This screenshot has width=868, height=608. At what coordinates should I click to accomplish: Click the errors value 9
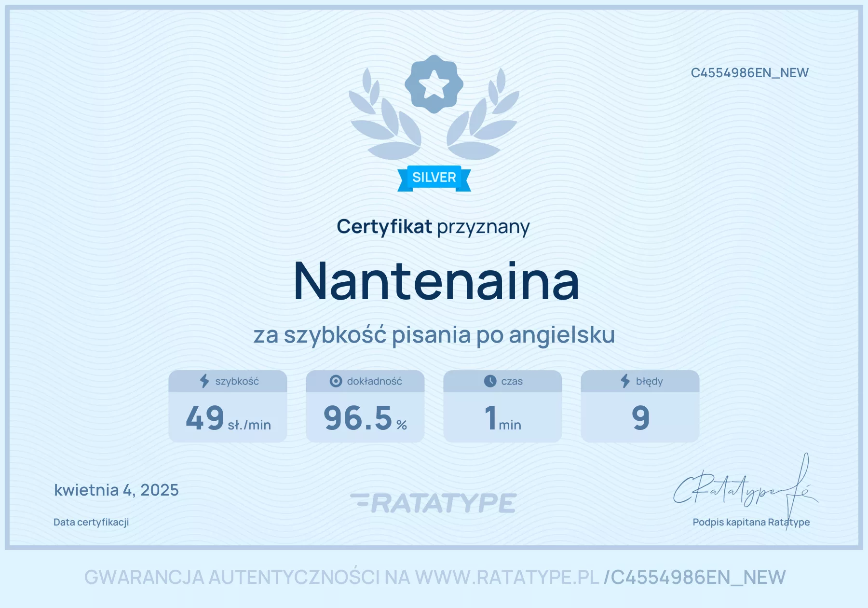640,418
